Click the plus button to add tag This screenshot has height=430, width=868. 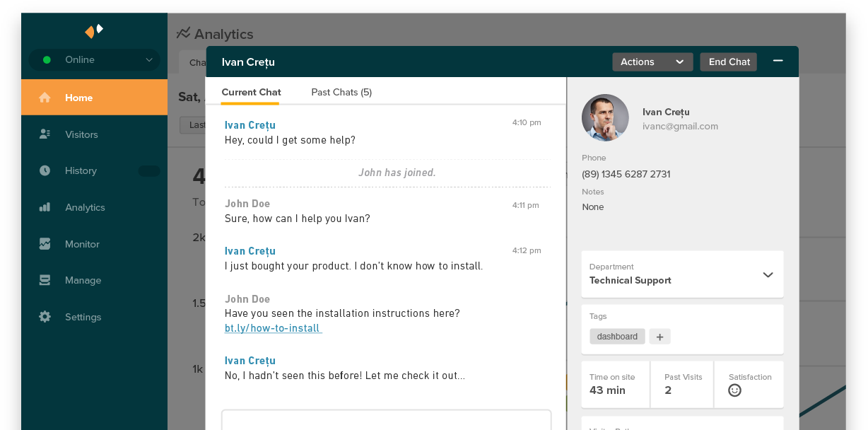point(659,337)
